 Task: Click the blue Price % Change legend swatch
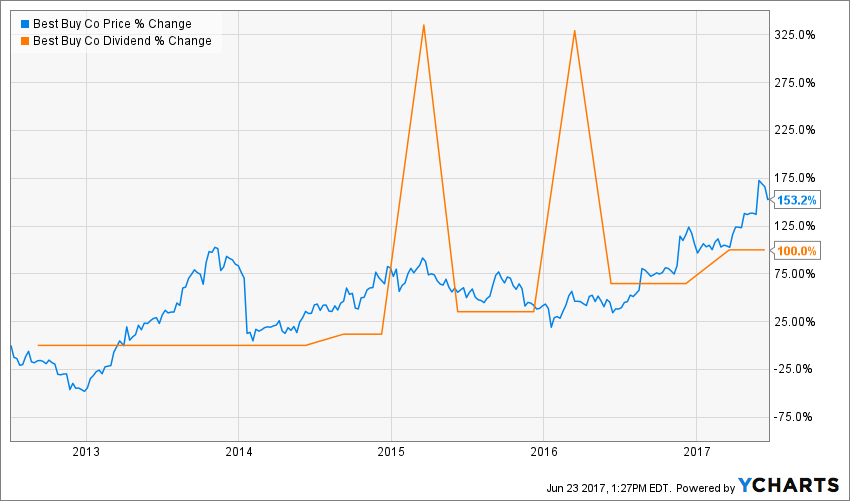[x=24, y=24]
